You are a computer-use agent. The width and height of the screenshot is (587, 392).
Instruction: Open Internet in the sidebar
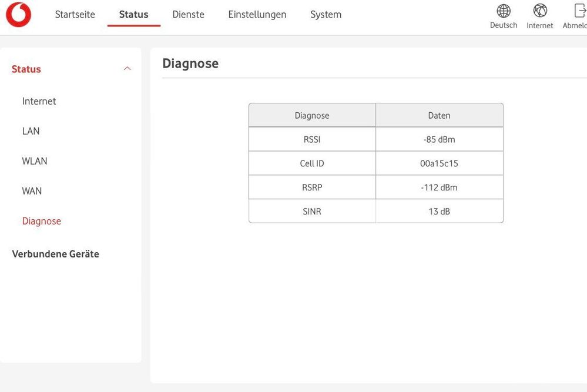pos(39,101)
